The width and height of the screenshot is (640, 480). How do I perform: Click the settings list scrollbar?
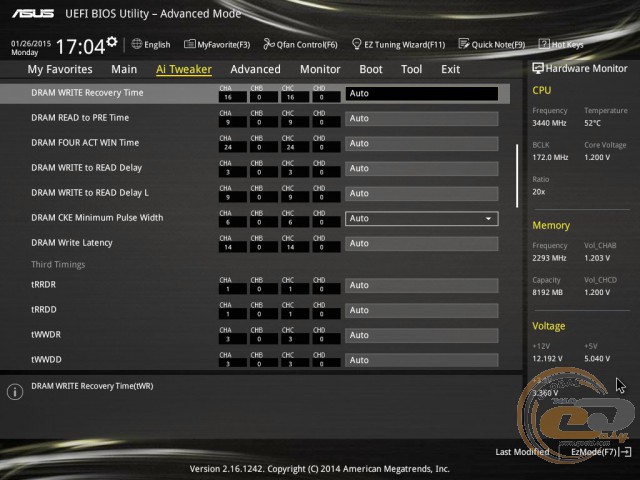point(517,176)
